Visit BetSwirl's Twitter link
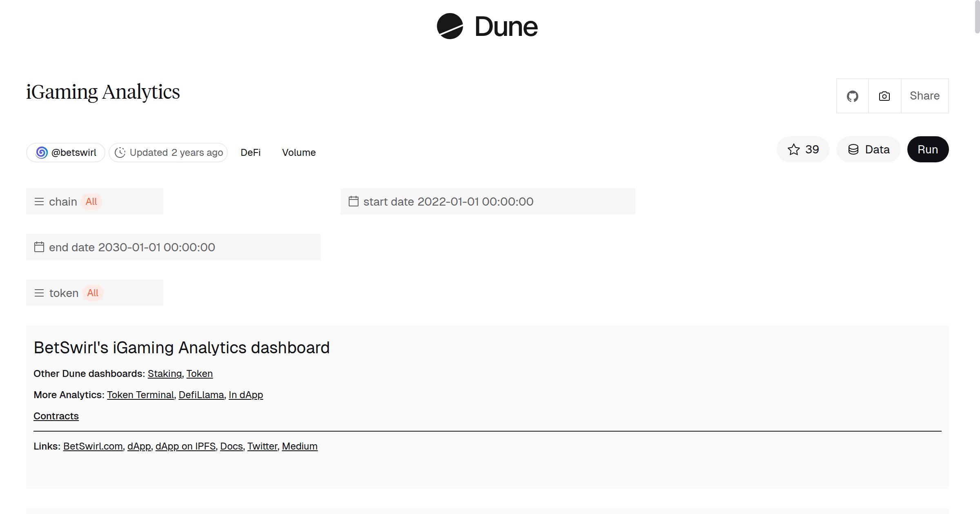This screenshot has height=514, width=980. pyautogui.click(x=262, y=446)
